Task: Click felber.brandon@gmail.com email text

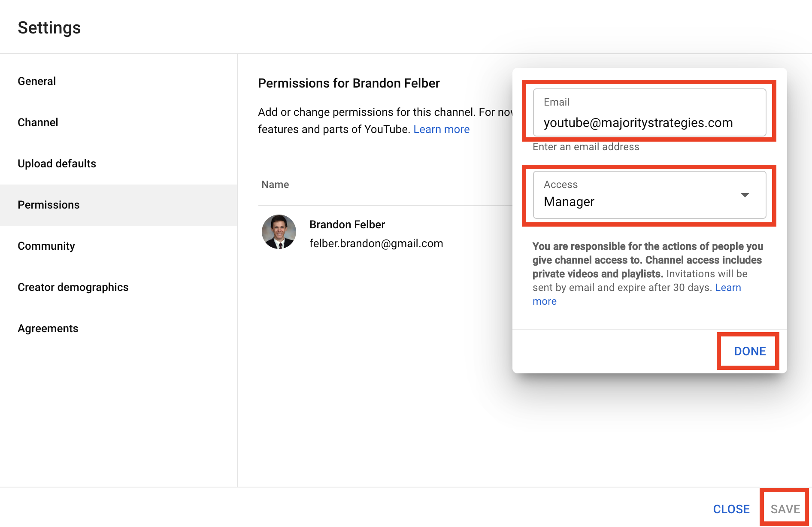Action: point(376,243)
